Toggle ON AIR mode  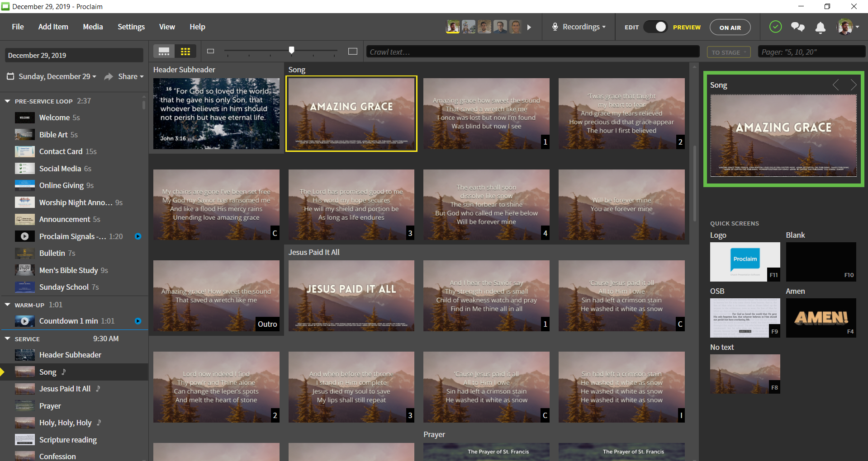pos(730,28)
